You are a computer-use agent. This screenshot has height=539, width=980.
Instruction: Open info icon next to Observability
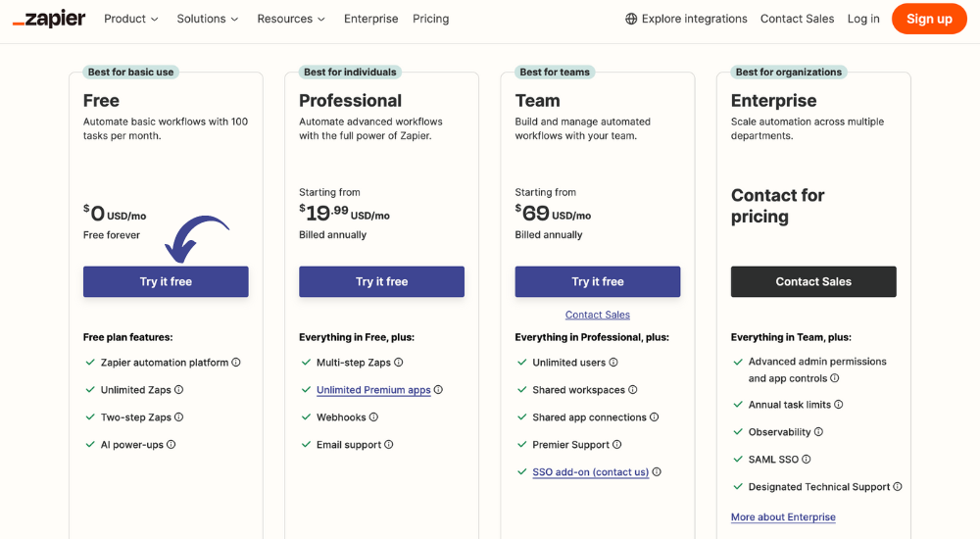(818, 432)
